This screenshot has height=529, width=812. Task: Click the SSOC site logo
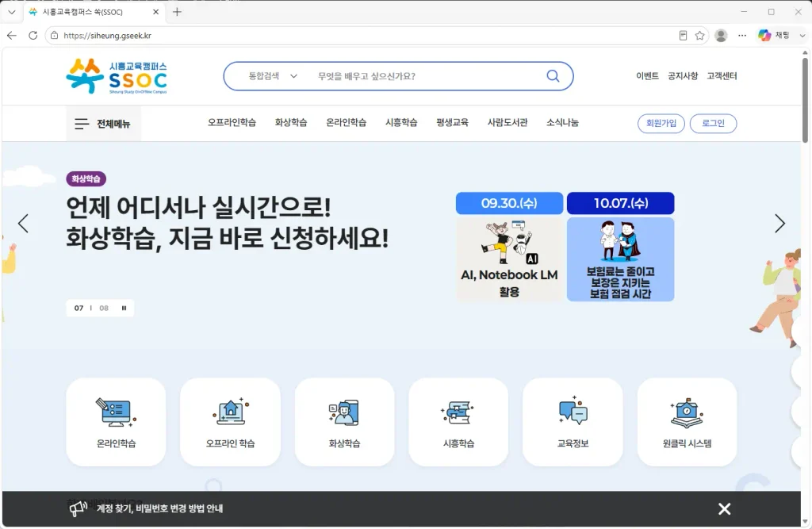pos(117,76)
